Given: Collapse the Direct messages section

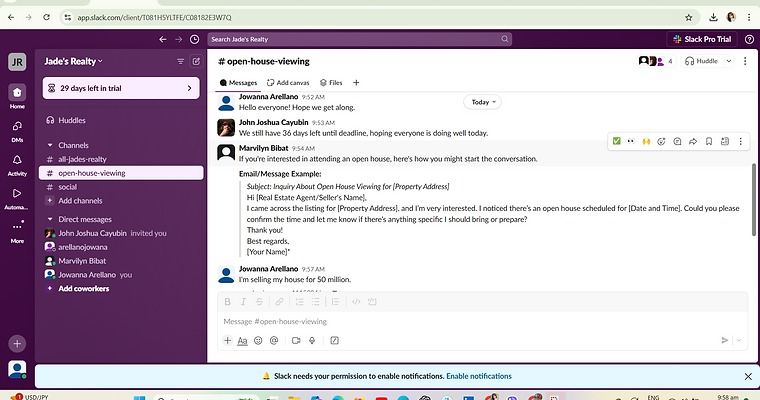Looking at the screenshot, I should coord(50,219).
